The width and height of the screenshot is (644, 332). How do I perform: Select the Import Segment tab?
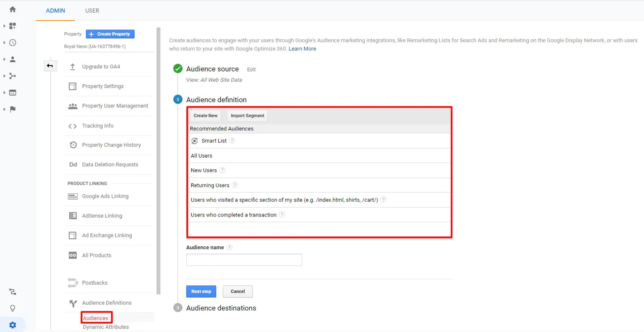coord(247,116)
